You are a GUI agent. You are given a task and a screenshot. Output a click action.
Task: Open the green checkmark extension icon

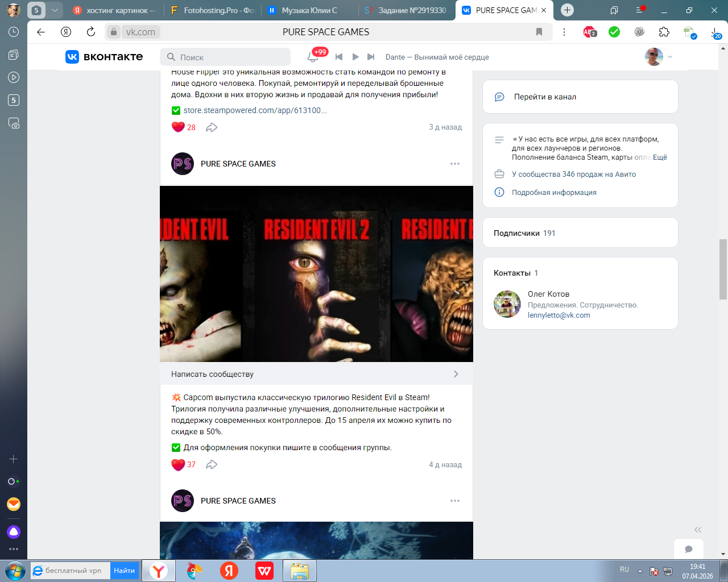[614, 32]
